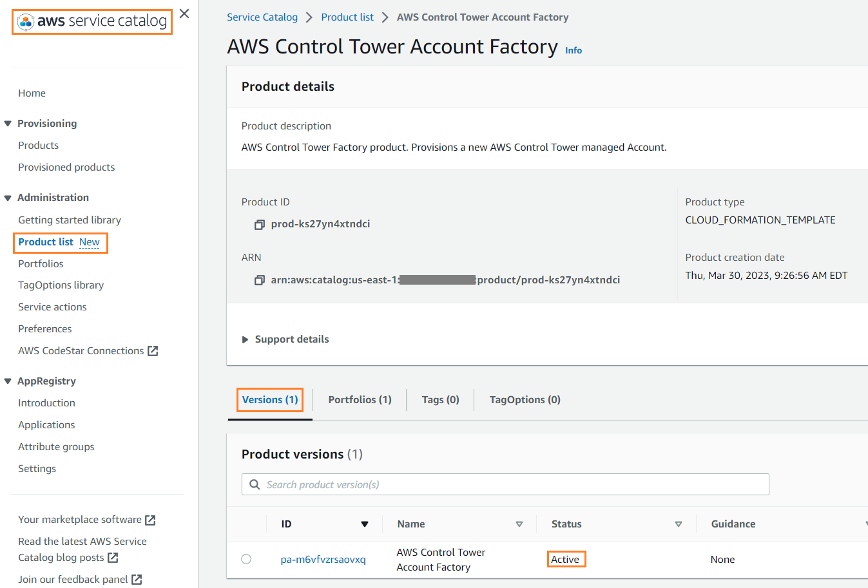Collapse the Provisioning navigation group
This screenshot has height=588, width=868.
click(8, 124)
